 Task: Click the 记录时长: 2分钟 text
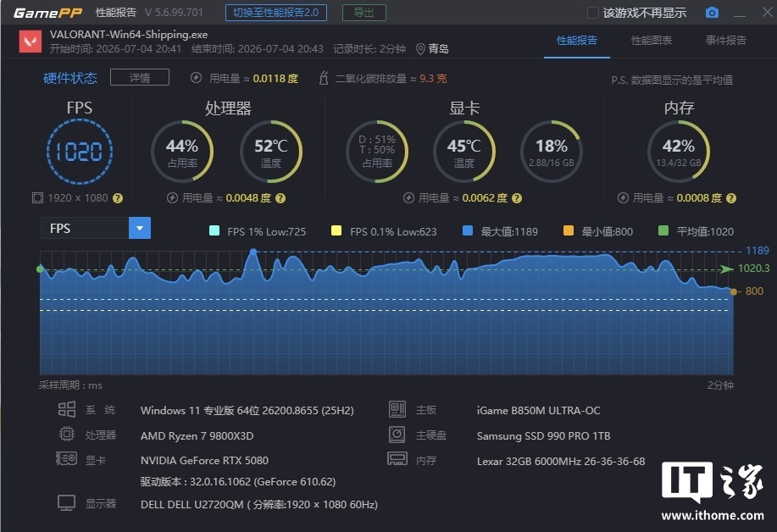pos(369,48)
